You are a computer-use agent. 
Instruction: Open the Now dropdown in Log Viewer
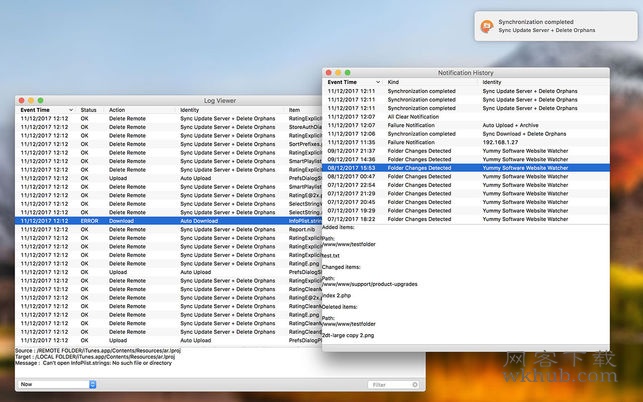(57, 384)
